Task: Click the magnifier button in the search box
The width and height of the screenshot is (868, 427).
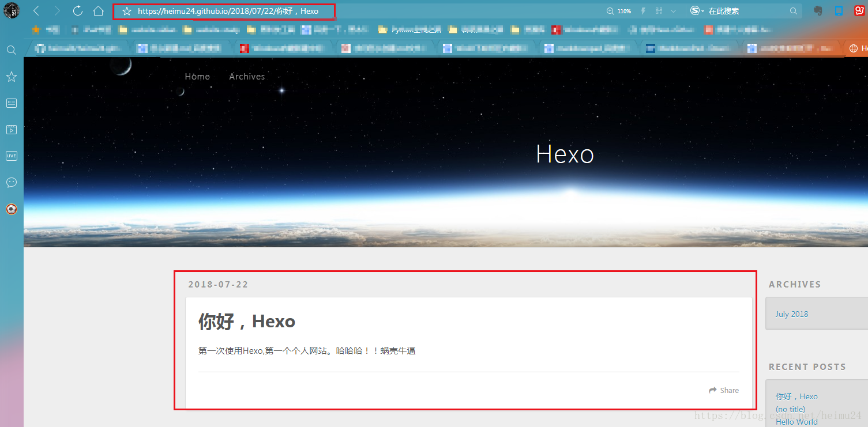Action: coord(794,11)
